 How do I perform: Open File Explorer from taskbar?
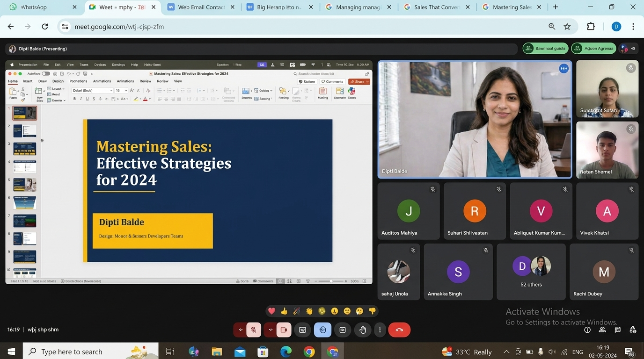[x=216, y=352]
